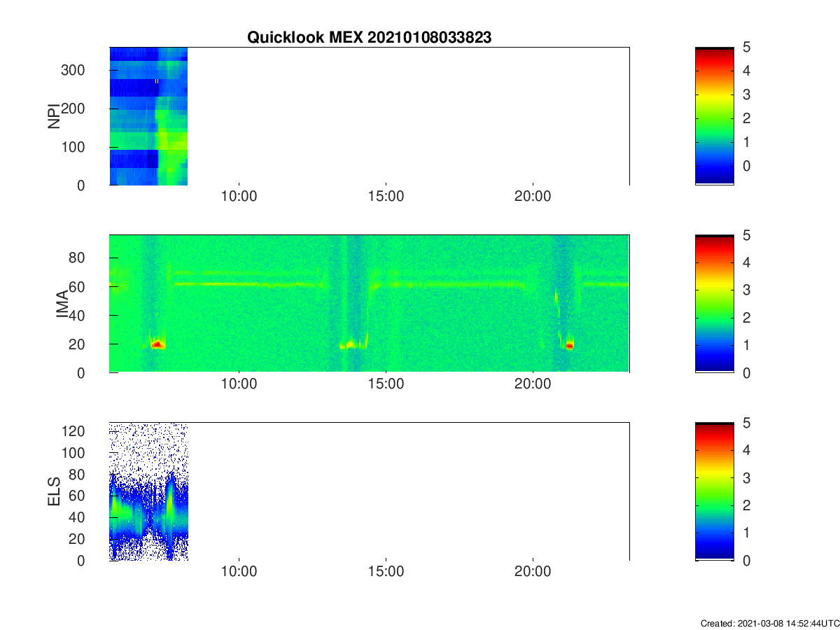Screen dimensions: 840x630
Task: Click the "1" label on ELS colorbar
Action: tap(745, 533)
